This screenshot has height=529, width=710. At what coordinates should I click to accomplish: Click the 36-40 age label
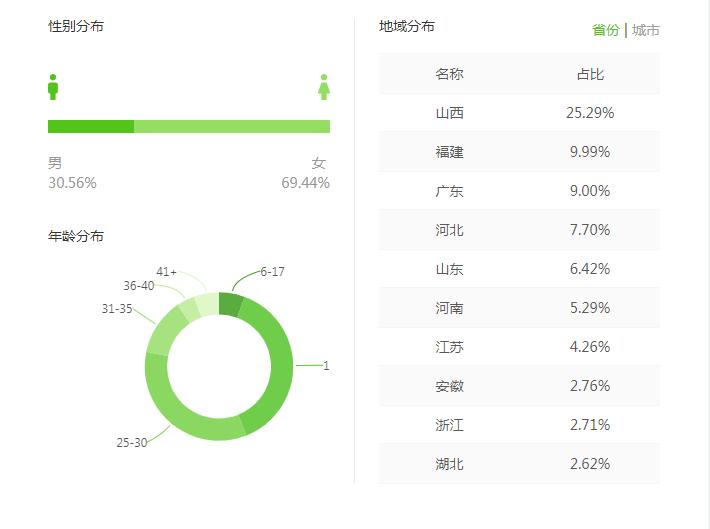[x=139, y=286]
